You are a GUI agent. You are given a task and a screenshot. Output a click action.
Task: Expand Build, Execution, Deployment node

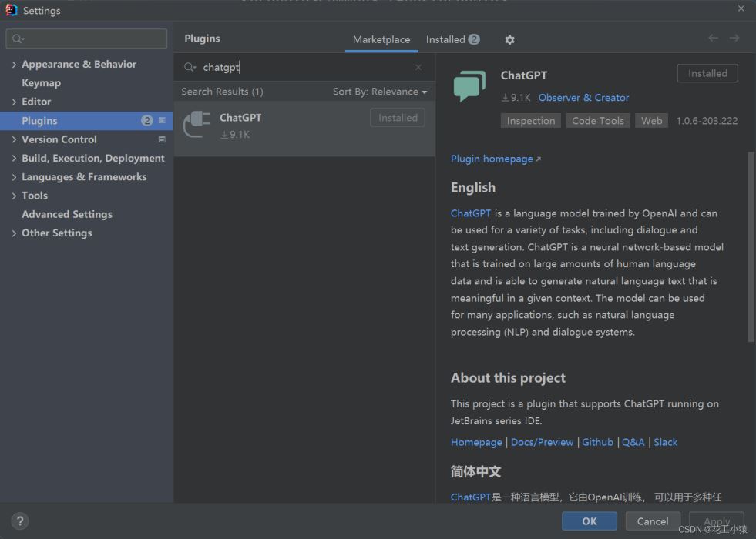click(x=14, y=158)
